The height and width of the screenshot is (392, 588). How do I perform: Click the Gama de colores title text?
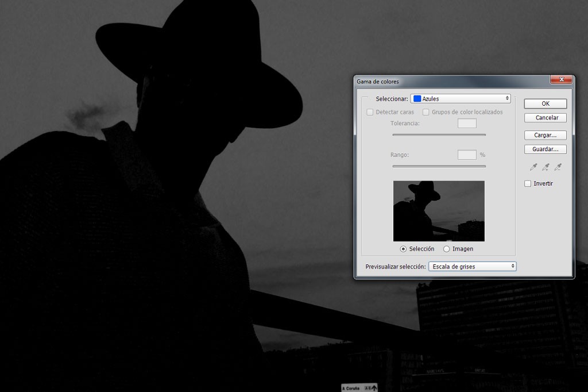coord(378,82)
